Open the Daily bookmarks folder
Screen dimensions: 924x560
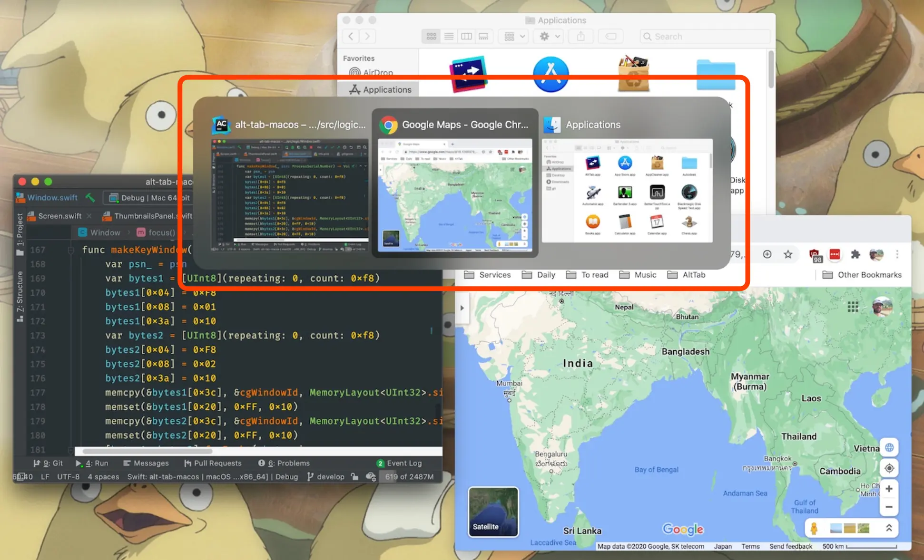(x=538, y=275)
